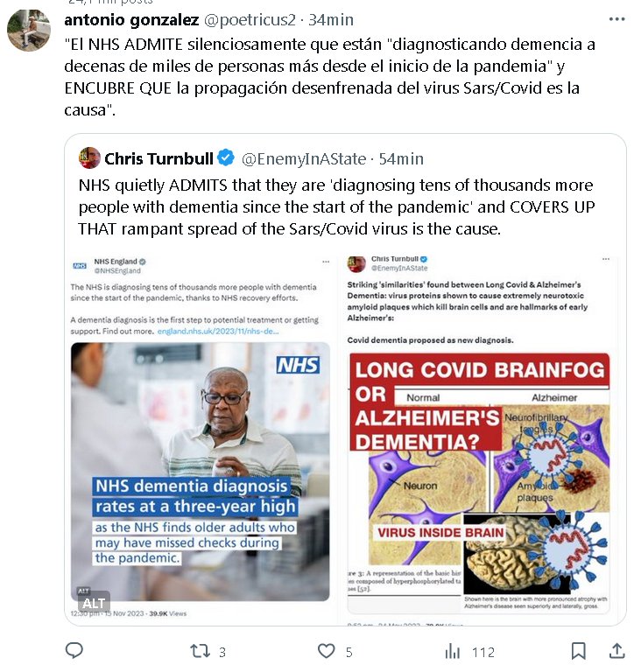The width and height of the screenshot is (634, 672).
Task: Open Chris Turnbull's small avatar
Action: click(89, 158)
